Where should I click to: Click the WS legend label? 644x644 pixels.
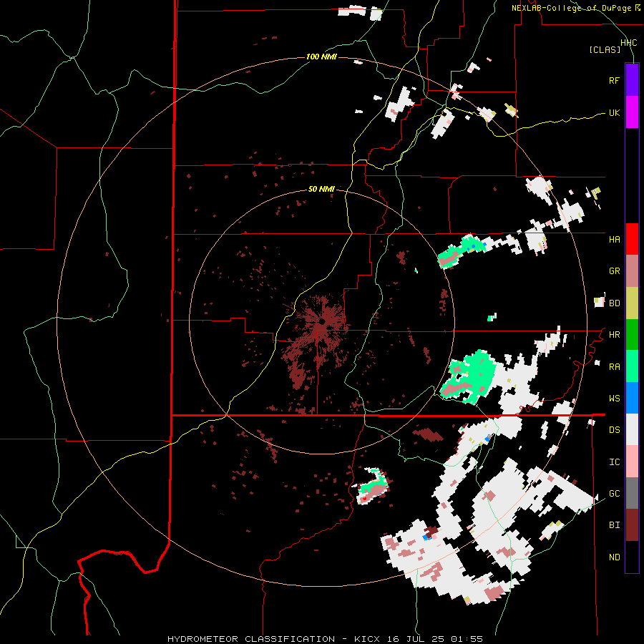(614, 399)
